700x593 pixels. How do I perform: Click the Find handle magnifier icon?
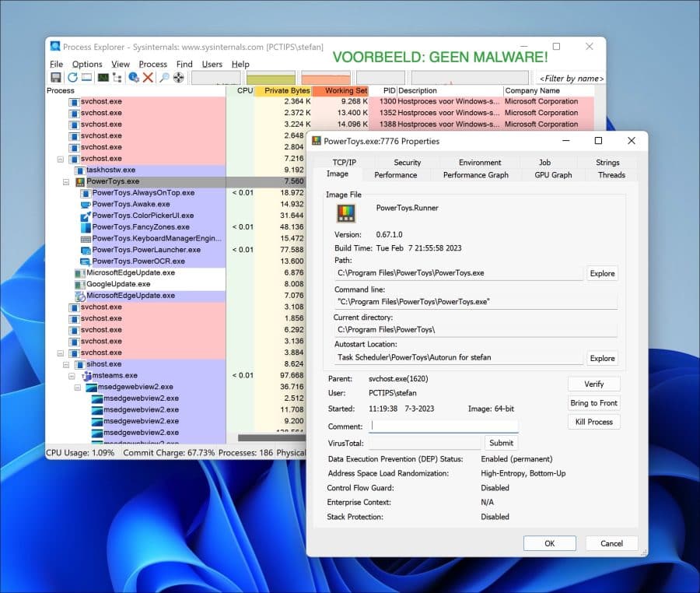(164, 77)
